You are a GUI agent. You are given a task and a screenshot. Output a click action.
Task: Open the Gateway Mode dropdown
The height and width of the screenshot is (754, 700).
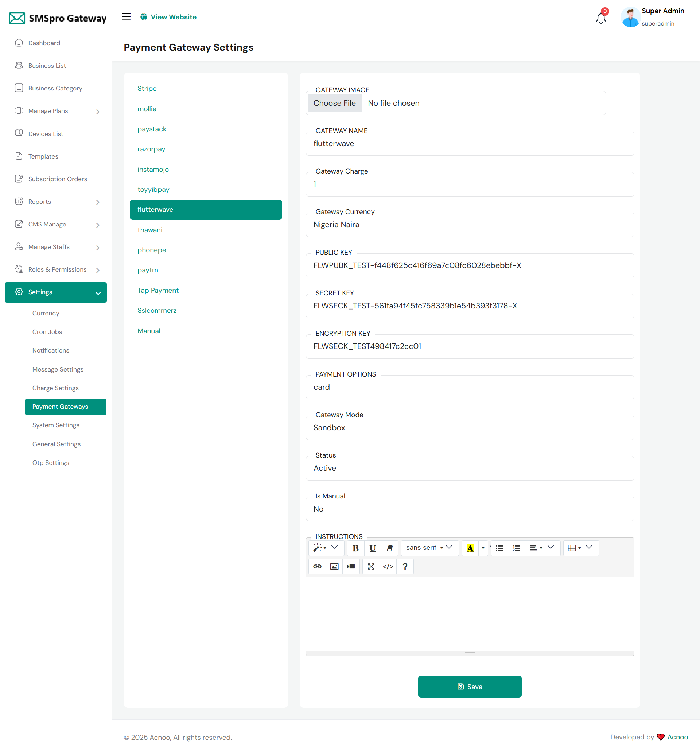click(470, 427)
